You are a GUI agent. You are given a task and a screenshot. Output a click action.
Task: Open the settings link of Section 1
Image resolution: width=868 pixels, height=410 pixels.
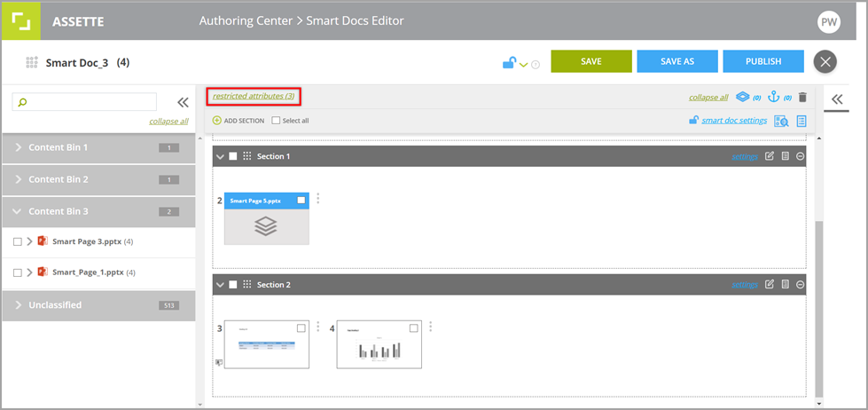click(x=745, y=157)
